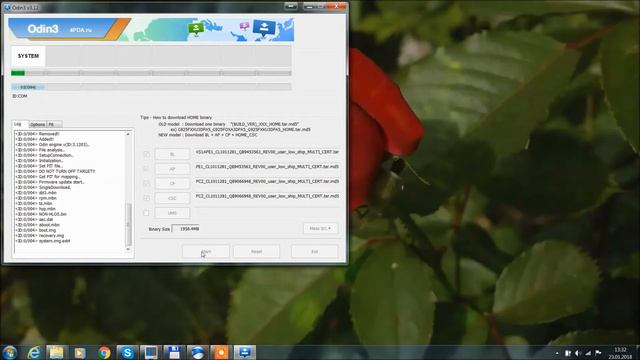Open the network signal tray icon
The width and height of the screenshot is (640, 360).
tap(588, 353)
